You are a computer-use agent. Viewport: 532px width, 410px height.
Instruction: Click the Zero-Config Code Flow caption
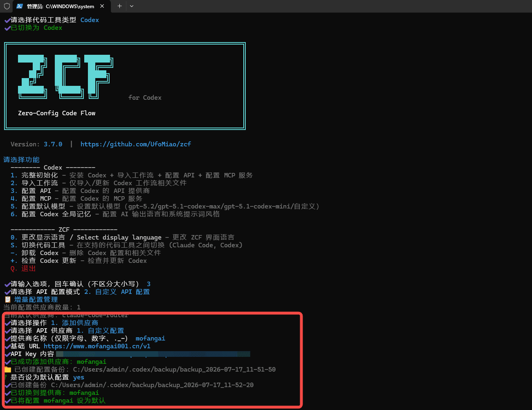57,113
